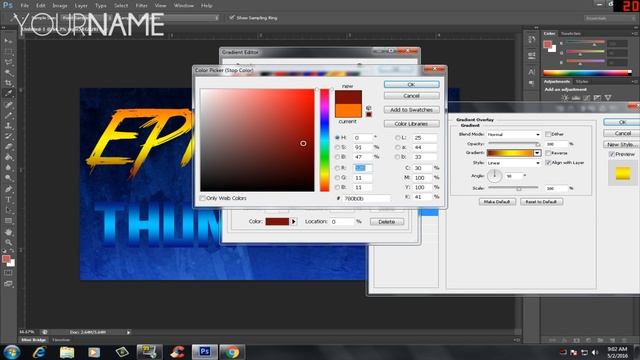Add Brightness/Contrast adjustment icon
This screenshot has height=360, width=640.
click(x=565, y=98)
